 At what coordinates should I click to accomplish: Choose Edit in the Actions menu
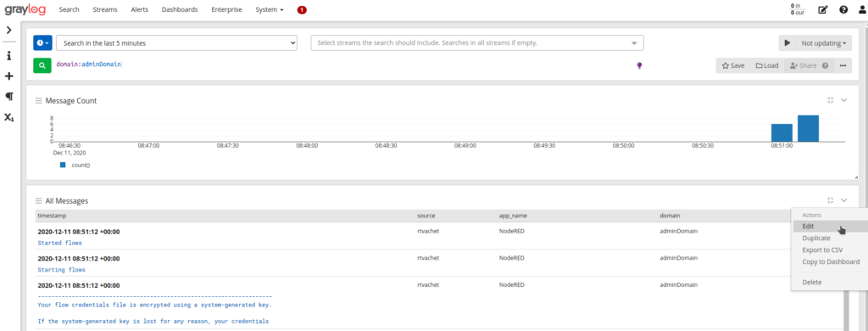click(829, 227)
